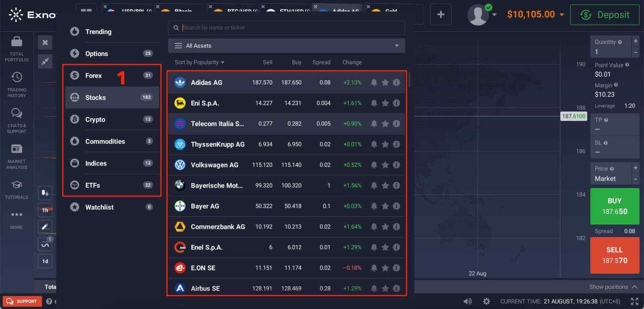Decrease Quantity with minus stepper
Image resolution: width=644 pixels, height=309 pixels.
pyautogui.click(x=636, y=52)
